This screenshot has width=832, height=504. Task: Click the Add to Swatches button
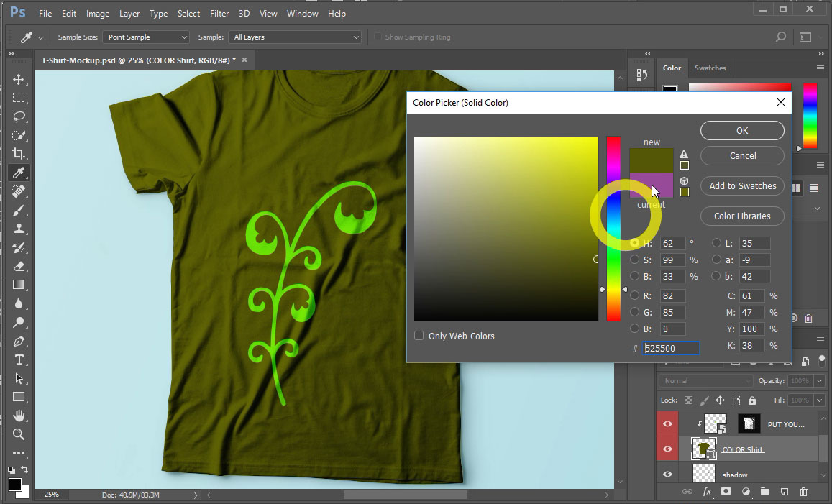742,185
